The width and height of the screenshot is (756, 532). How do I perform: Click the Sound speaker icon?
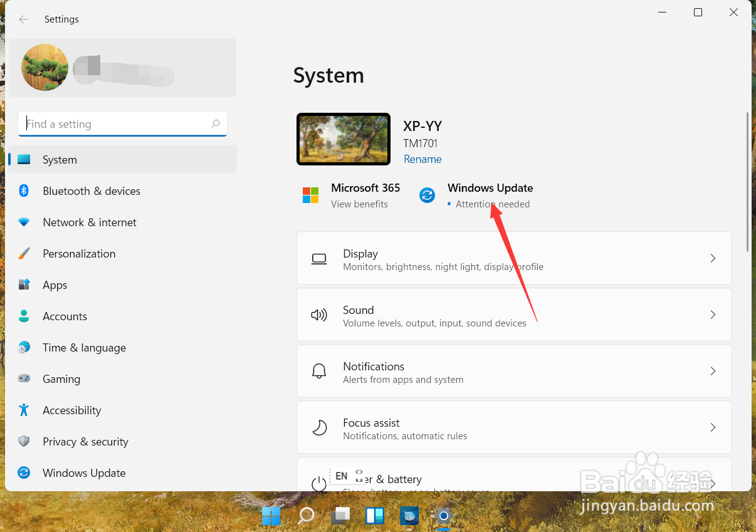(x=319, y=315)
